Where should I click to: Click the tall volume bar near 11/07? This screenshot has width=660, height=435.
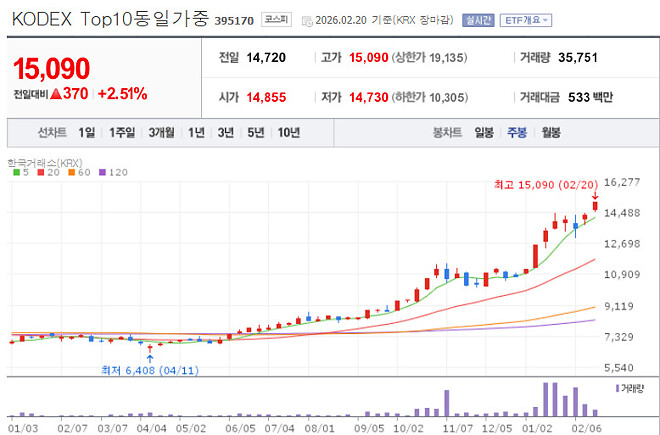[x=447, y=403]
